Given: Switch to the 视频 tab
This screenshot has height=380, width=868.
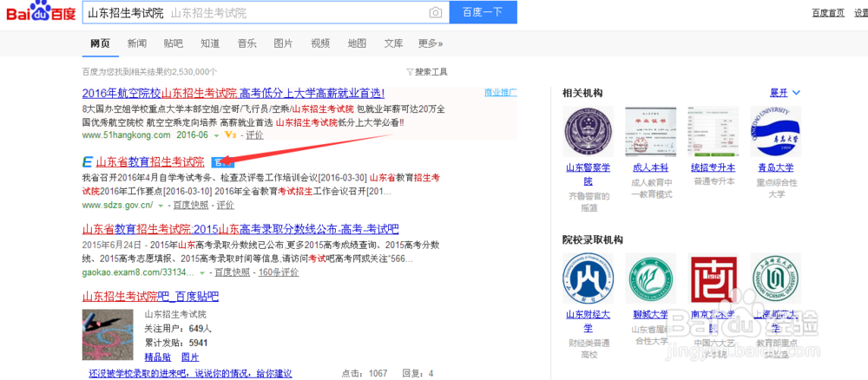Looking at the screenshot, I should (x=320, y=43).
